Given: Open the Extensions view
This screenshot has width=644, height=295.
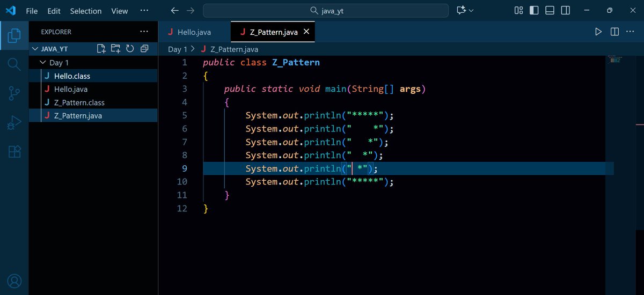Looking at the screenshot, I should [x=14, y=152].
